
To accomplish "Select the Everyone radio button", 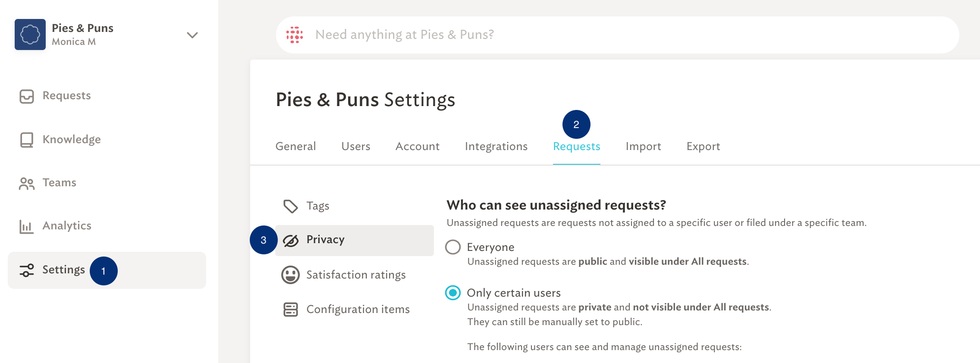I will tap(453, 247).
